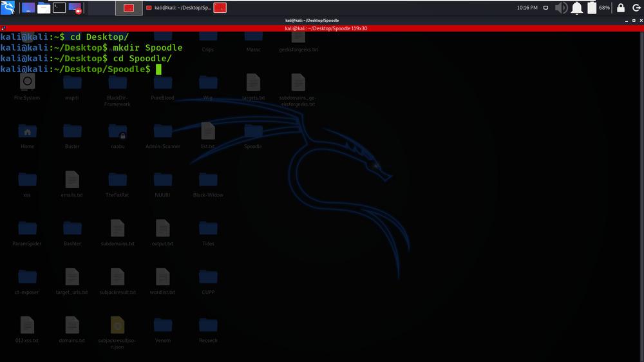The height and width of the screenshot is (362, 644).
Task: Click the network display tray icon
Action: [x=545, y=8]
